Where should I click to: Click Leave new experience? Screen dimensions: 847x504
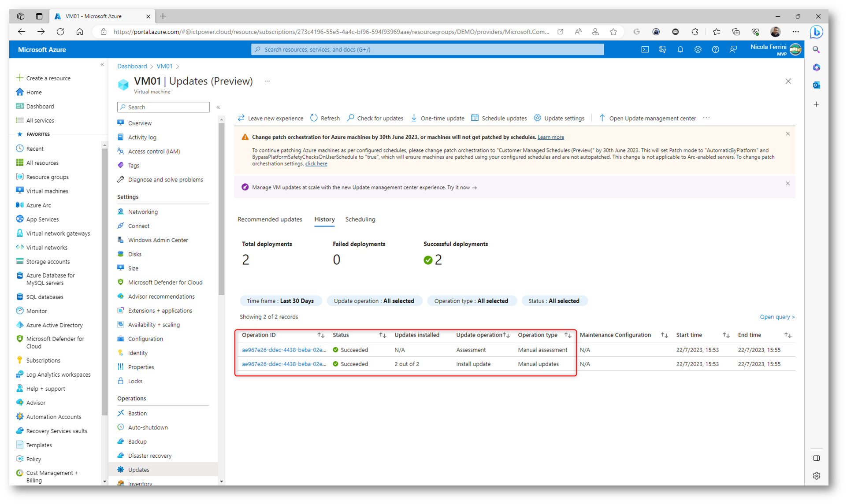[x=271, y=118]
